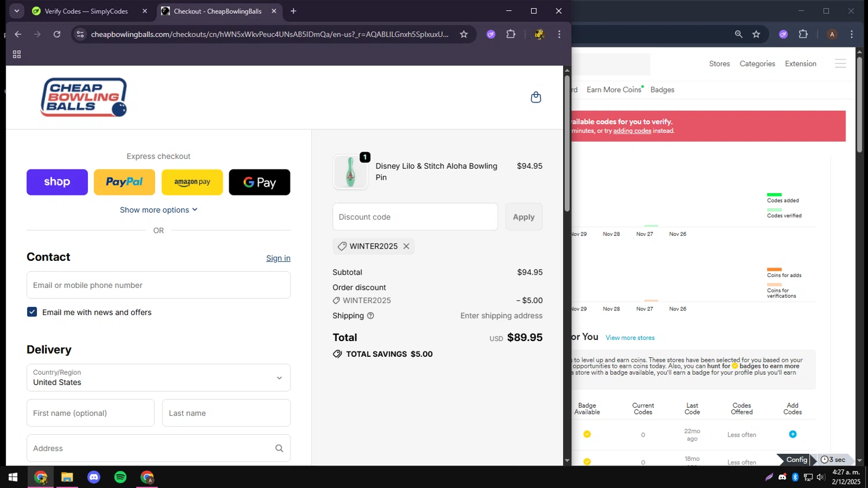Expand Show more options for express checkout
Image resolution: width=868 pixels, height=488 pixels.
159,210
